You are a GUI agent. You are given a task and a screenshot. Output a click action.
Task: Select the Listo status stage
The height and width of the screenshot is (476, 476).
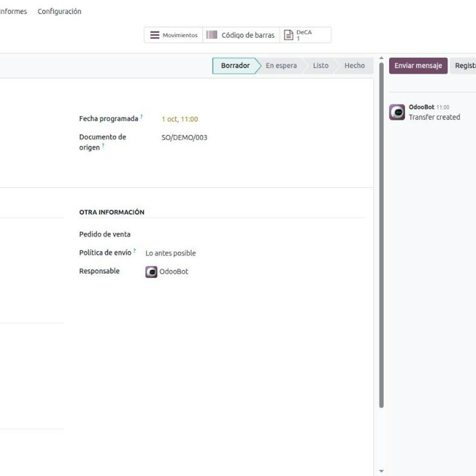pos(321,66)
